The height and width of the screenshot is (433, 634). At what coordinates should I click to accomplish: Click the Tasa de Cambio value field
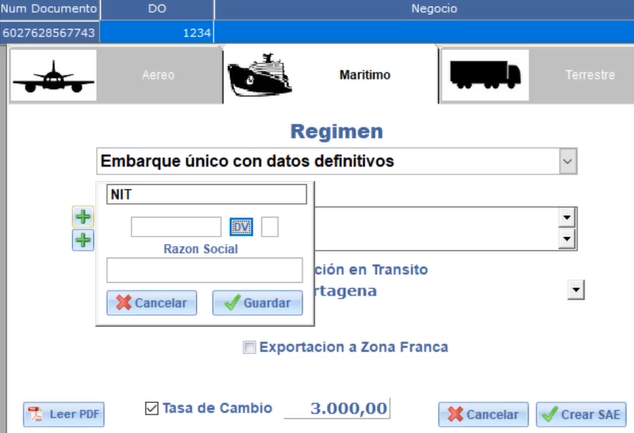tap(337, 408)
